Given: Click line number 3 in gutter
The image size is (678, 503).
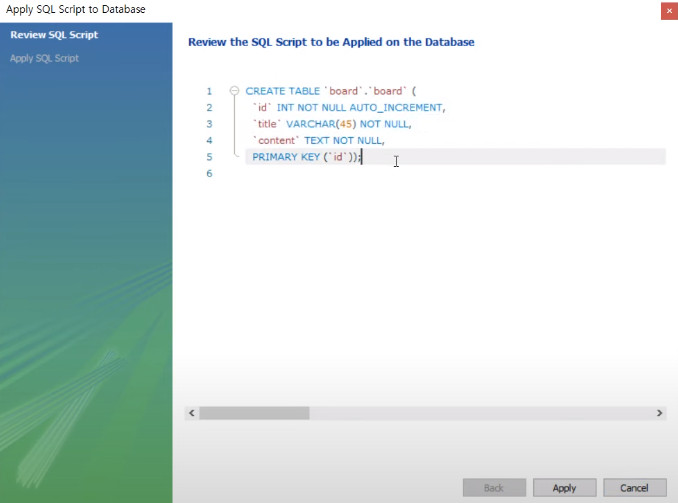Looking at the screenshot, I should pos(209,124).
